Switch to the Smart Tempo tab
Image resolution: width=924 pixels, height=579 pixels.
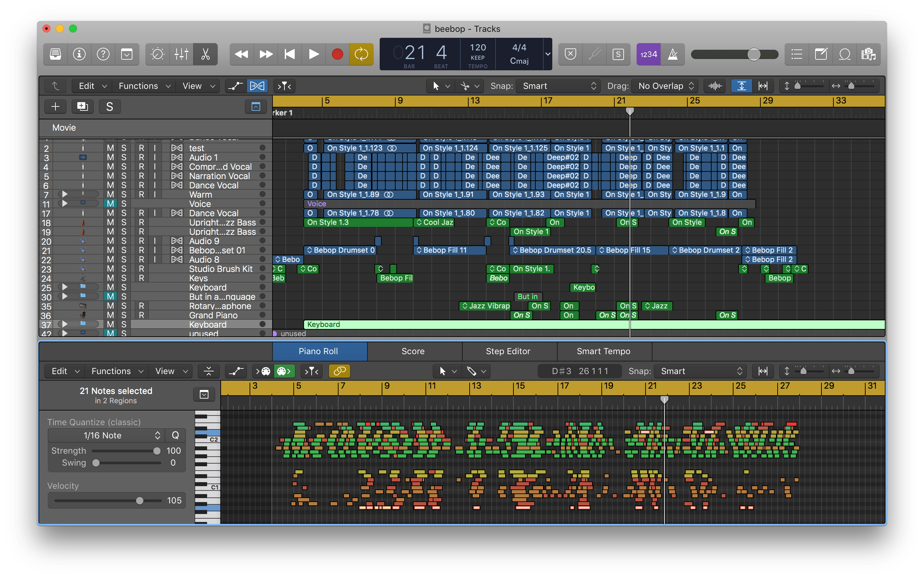pyautogui.click(x=604, y=351)
